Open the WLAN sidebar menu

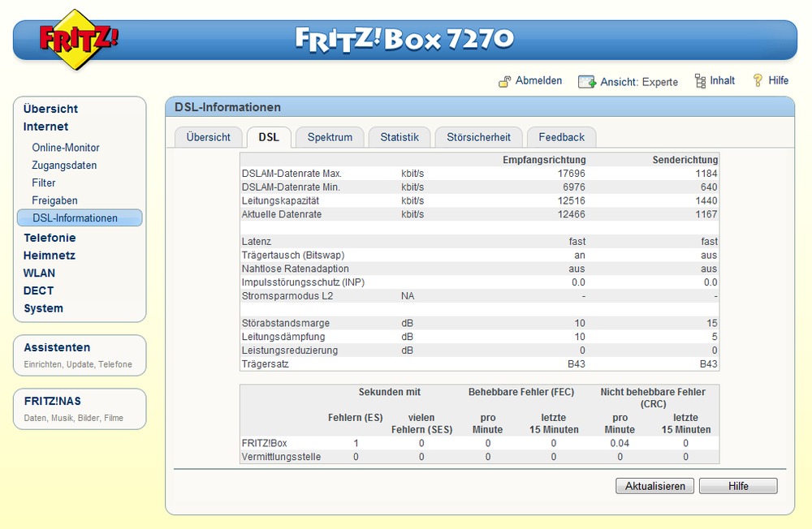[x=39, y=273]
